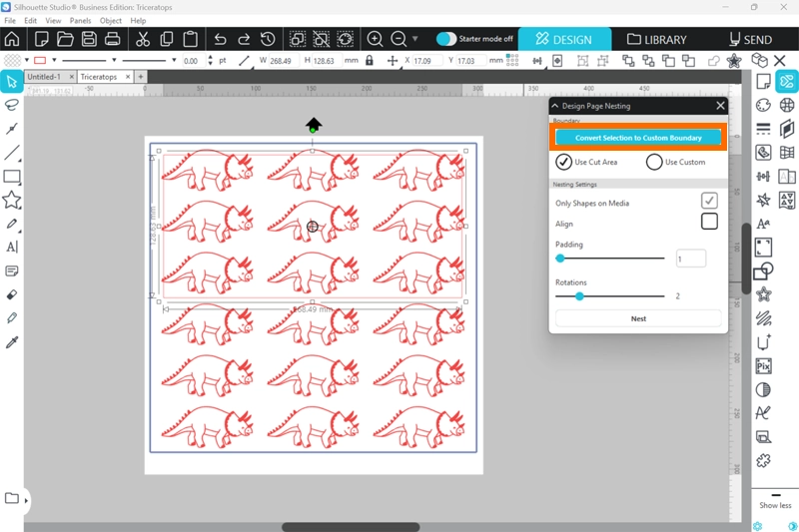Uncheck Only Shapes on Media
The width and height of the screenshot is (799, 532).
(x=709, y=201)
